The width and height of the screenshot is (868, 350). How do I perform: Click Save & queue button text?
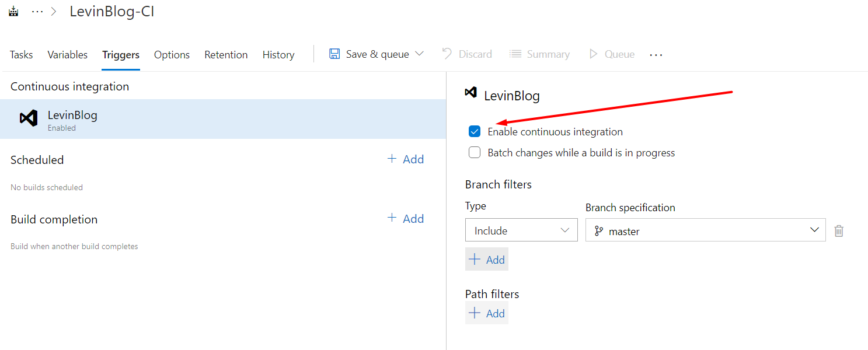(x=378, y=54)
